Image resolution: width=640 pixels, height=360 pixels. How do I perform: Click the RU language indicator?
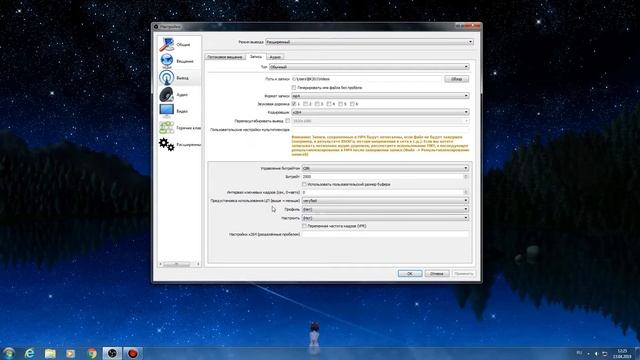point(579,353)
